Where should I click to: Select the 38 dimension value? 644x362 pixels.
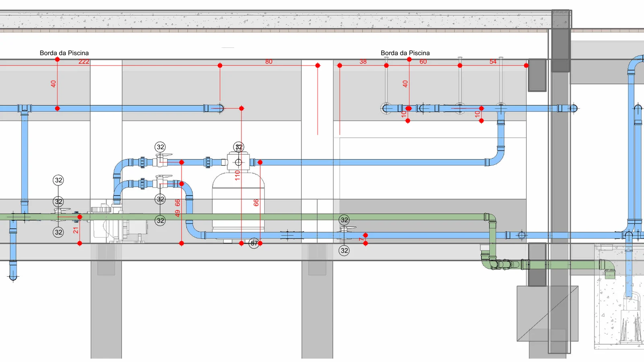[x=363, y=62]
